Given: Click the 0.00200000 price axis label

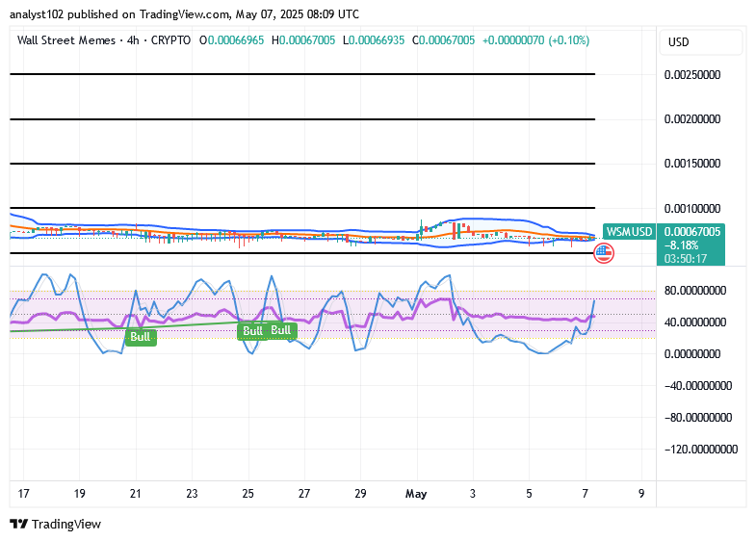Looking at the screenshot, I should tap(692, 119).
